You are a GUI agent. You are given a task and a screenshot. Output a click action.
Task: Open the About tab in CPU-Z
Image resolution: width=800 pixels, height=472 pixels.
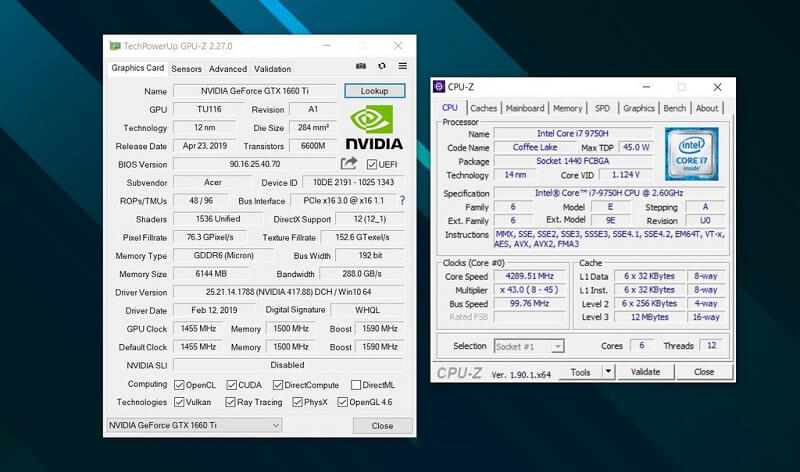(707, 108)
